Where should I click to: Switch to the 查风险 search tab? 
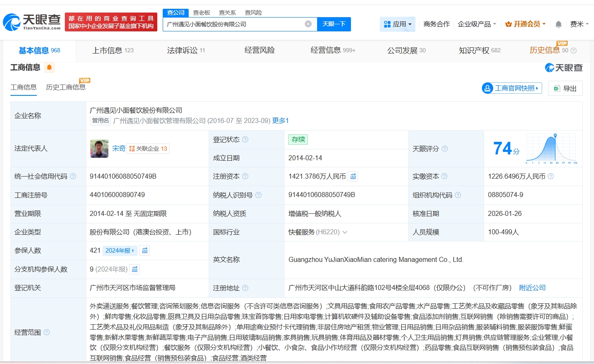click(x=253, y=13)
